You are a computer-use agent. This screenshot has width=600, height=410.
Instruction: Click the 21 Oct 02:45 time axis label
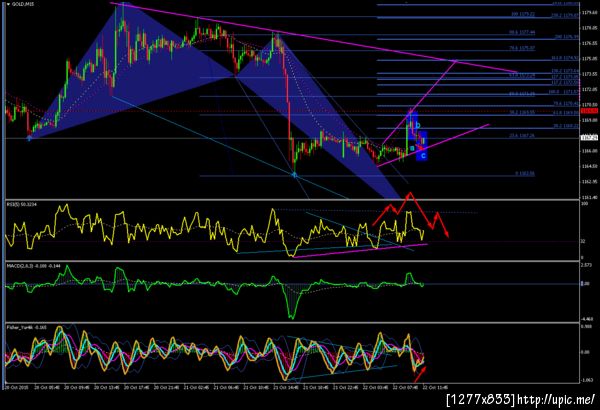click(x=197, y=387)
